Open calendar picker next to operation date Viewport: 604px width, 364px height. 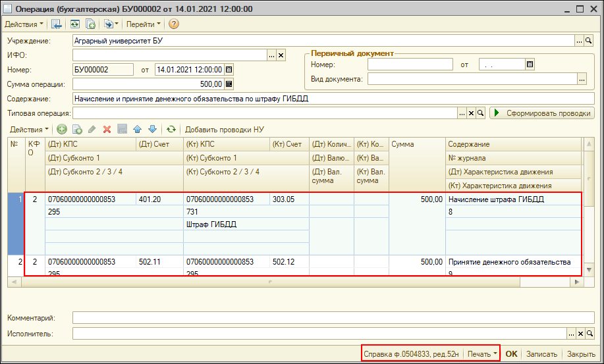tap(229, 69)
